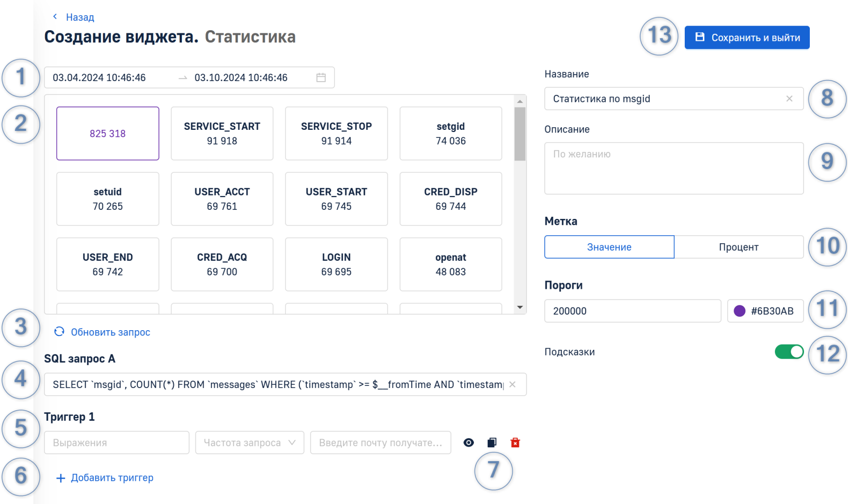Select the SERVICE_START statistic card
This screenshot has width=848, height=504.
pyautogui.click(x=222, y=134)
